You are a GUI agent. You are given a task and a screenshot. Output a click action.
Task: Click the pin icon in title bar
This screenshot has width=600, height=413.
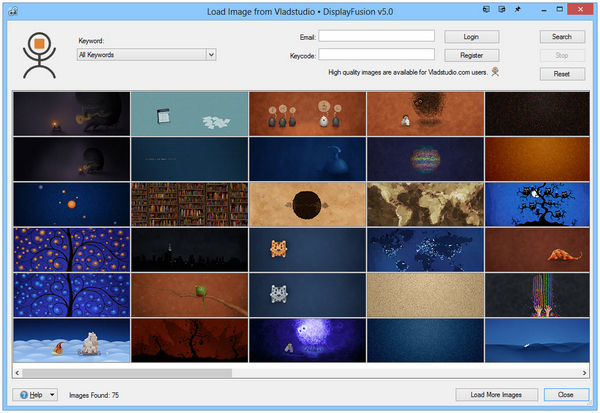517,9
